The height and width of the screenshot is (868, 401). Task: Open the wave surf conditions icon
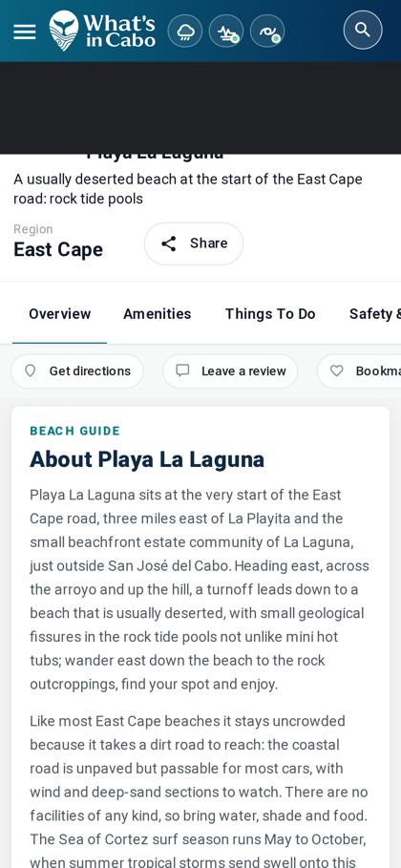pos(267,31)
